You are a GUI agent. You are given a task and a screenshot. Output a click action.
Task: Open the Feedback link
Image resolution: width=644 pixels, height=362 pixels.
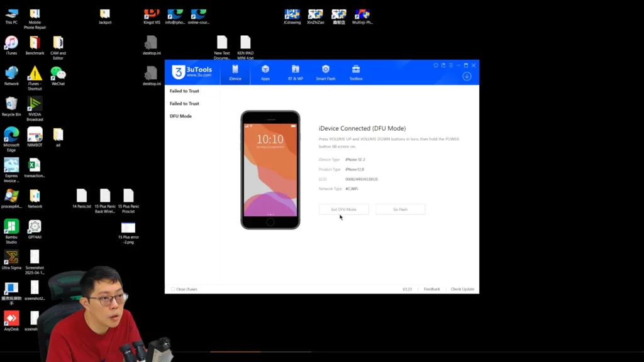(x=431, y=289)
